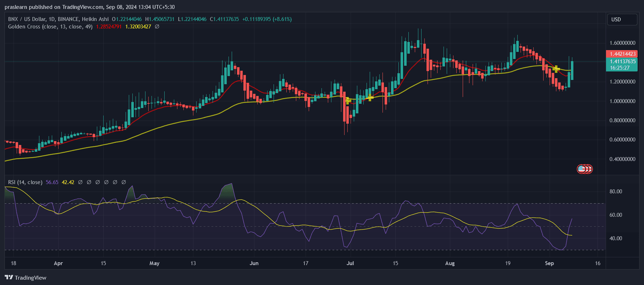Click the 60.00 RSI axis label
This screenshot has width=644, height=285.
616,215
